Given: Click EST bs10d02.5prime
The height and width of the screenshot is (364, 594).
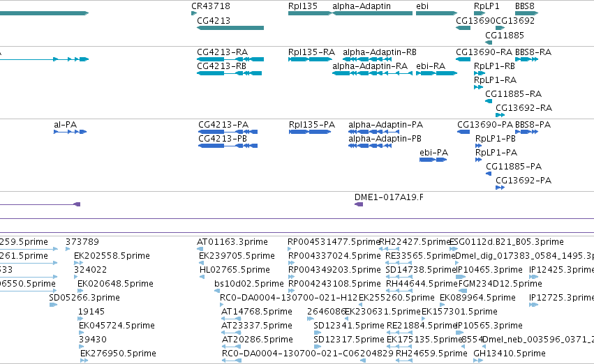Looking at the screenshot, I should click(249, 284).
